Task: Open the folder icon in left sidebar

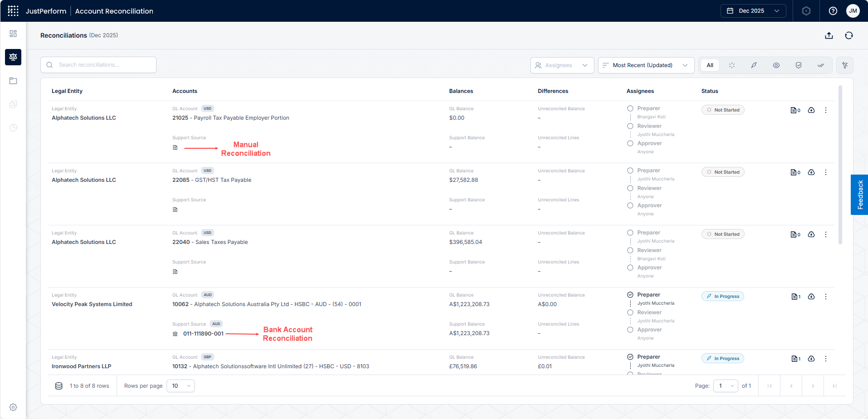Action: [13, 81]
